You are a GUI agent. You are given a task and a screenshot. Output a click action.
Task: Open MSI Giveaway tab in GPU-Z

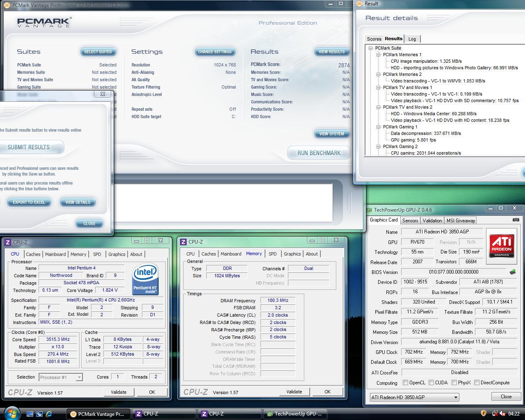coord(461,221)
